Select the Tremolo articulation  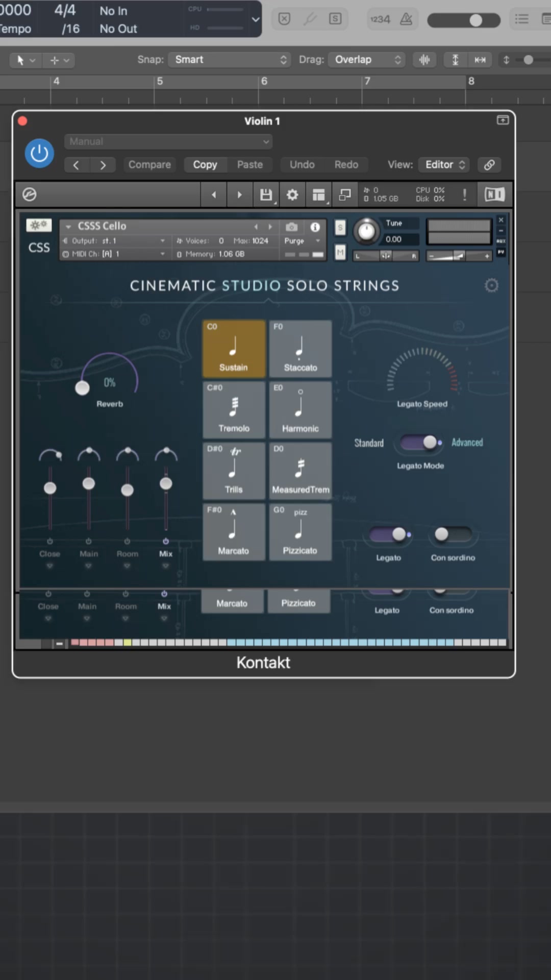(x=234, y=410)
